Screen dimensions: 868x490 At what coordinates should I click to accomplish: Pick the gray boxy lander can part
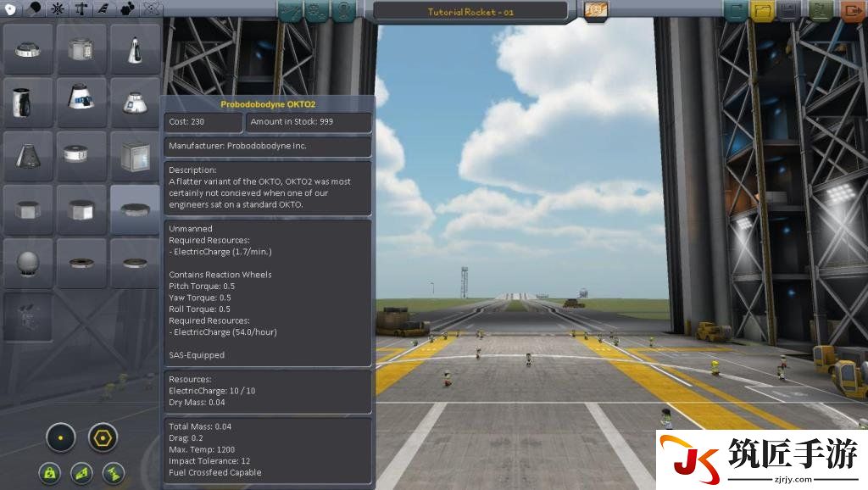tap(81, 49)
